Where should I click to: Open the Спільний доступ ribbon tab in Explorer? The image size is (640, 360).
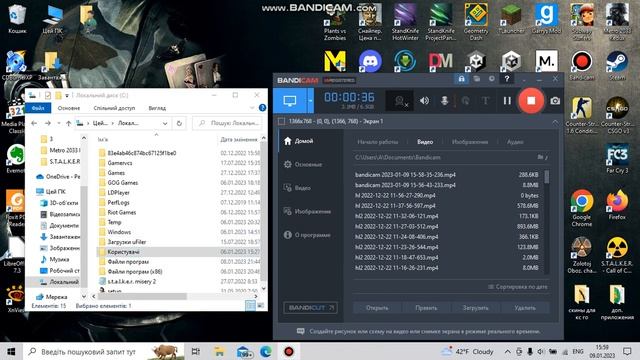114,108
